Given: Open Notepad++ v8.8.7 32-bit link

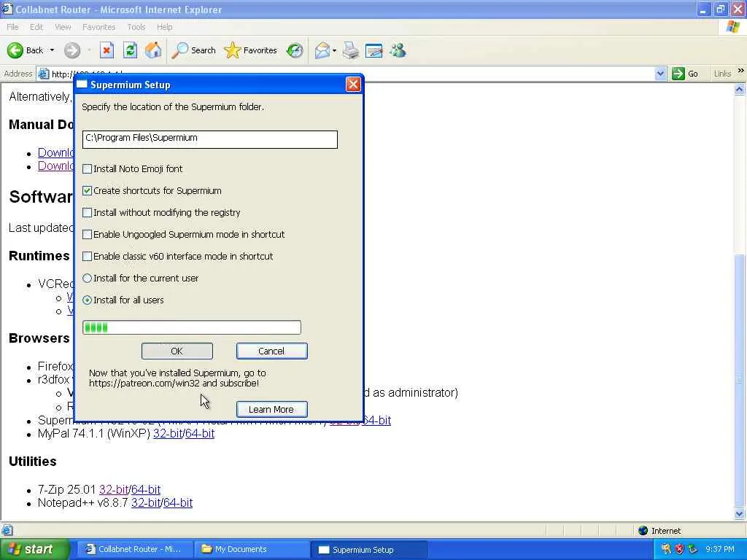Looking at the screenshot, I should (x=146, y=503).
